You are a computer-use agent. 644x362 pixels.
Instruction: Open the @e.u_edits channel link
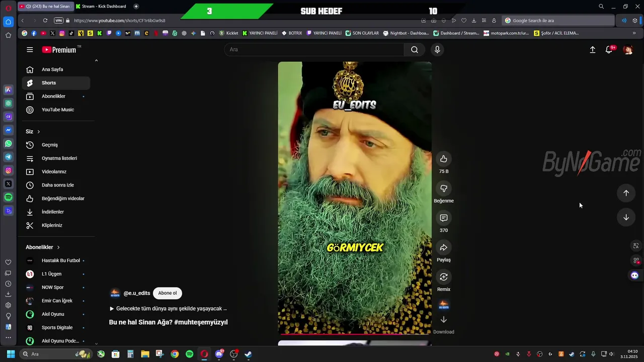(137, 293)
